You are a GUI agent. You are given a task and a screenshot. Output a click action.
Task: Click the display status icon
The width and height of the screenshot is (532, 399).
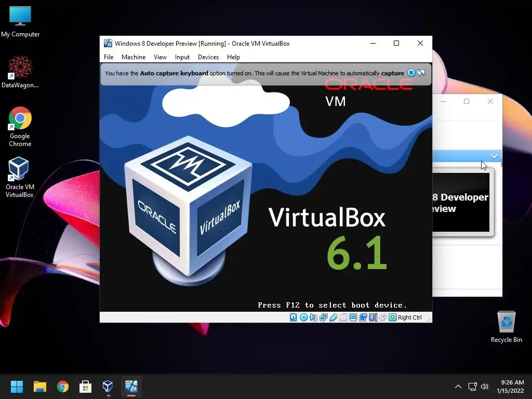[x=353, y=317]
